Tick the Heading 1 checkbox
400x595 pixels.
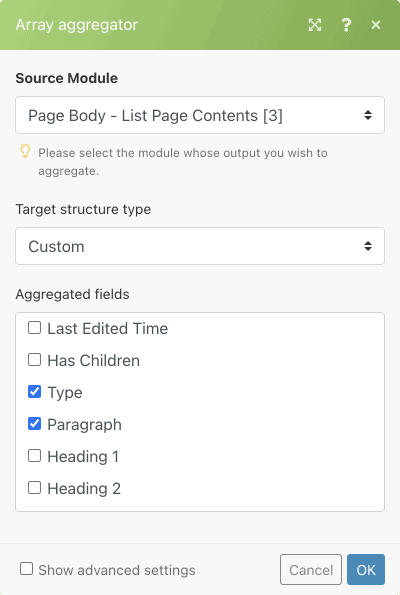pos(35,456)
